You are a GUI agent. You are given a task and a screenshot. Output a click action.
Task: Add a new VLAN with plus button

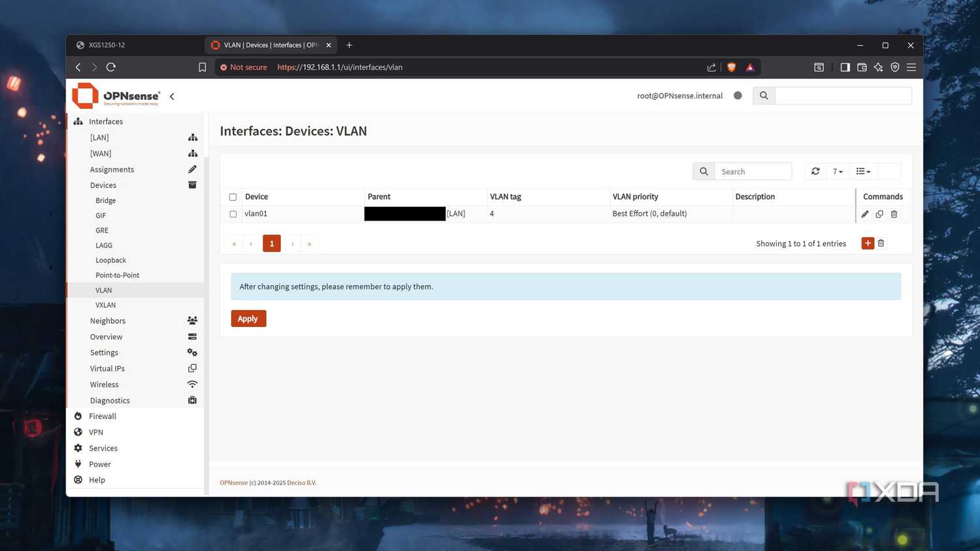(868, 244)
